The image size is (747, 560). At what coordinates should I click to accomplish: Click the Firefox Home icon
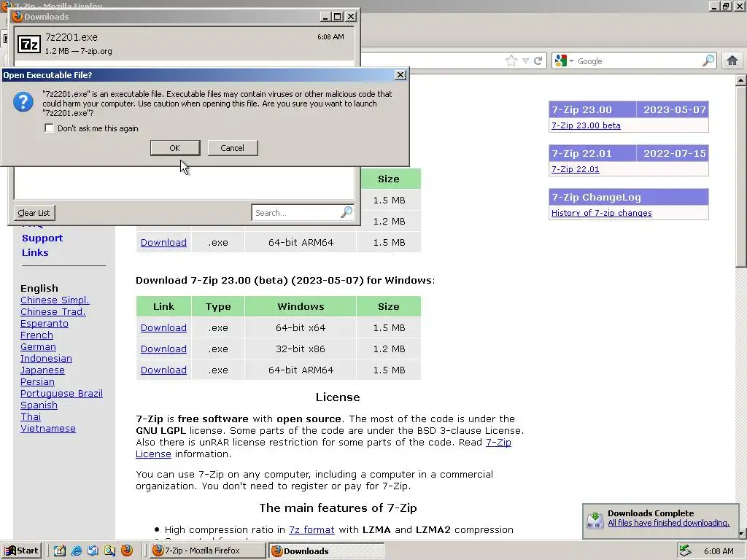coord(732,61)
